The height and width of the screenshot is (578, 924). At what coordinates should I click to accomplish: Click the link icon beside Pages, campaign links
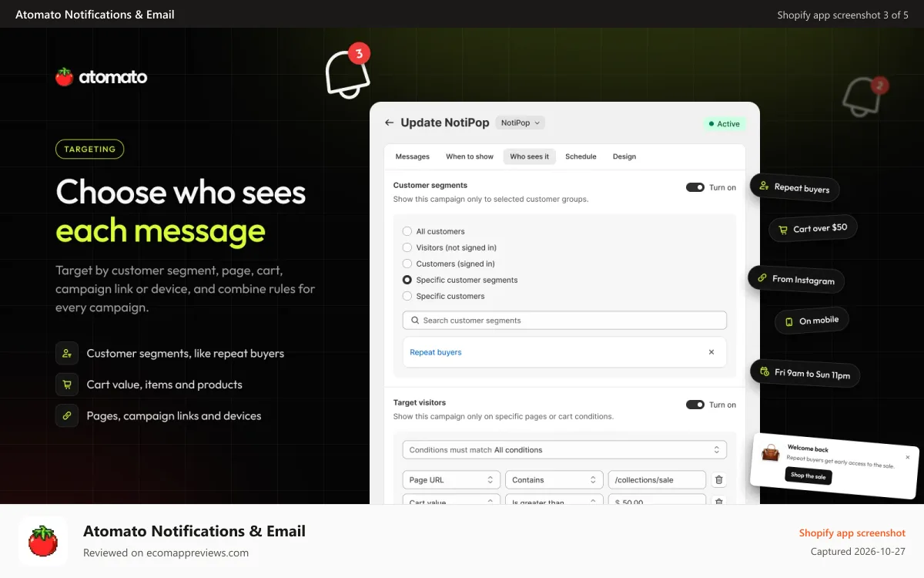67,415
